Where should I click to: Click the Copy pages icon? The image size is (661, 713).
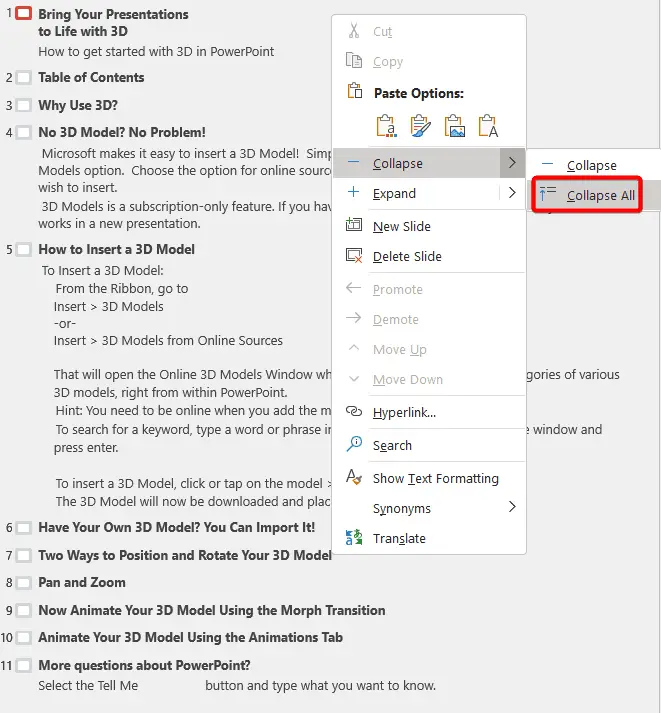click(354, 60)
